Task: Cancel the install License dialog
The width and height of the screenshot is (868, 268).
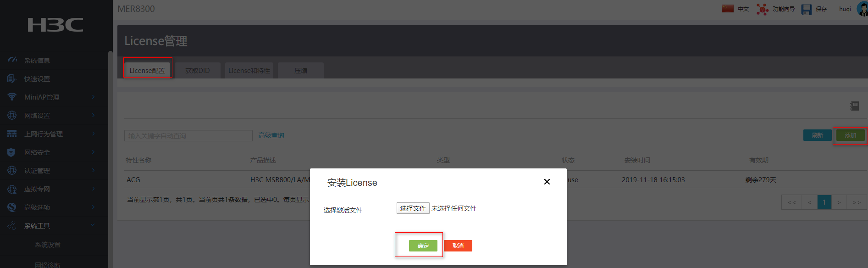Action: point(458,246)
